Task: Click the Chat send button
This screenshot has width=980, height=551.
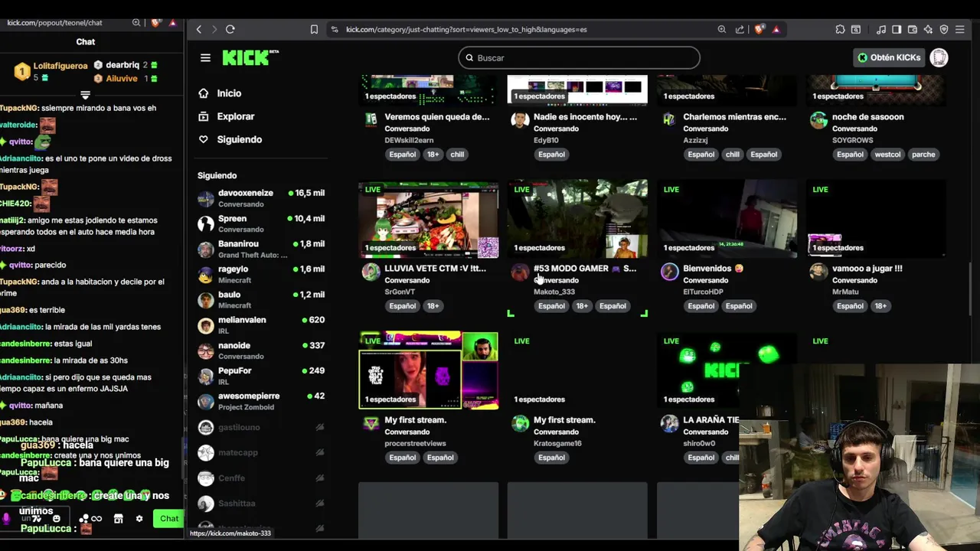Action: point(168,518)
